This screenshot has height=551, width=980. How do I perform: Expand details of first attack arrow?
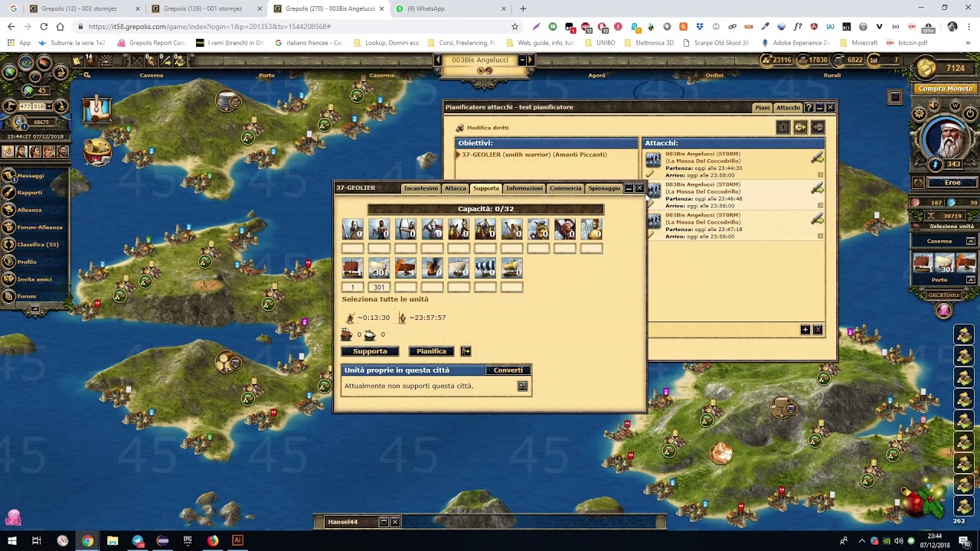click(x=820, y=175)
